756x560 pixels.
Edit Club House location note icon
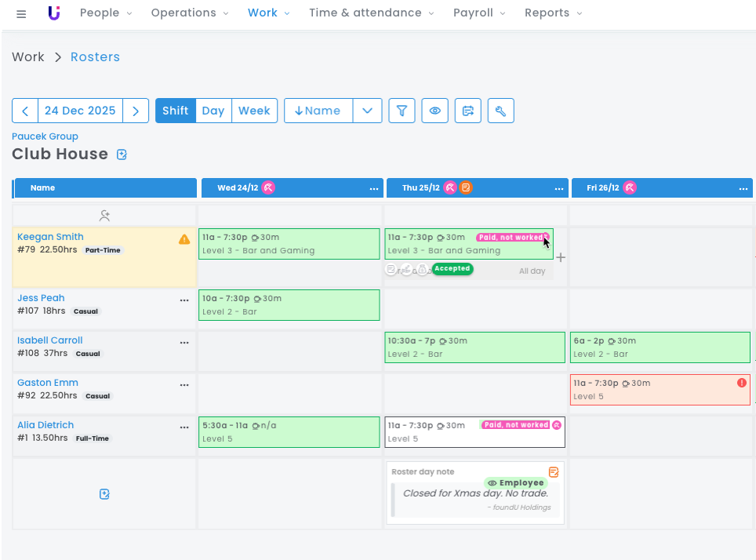(x=122, y=155)
